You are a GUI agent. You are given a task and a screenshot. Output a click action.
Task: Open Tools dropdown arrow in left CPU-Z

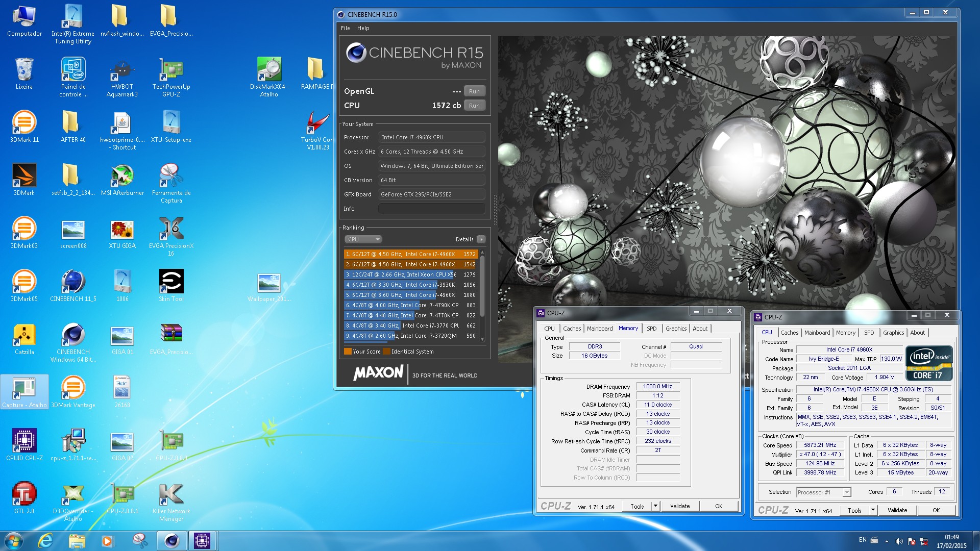pyautogui.click(x=656, y=506)
